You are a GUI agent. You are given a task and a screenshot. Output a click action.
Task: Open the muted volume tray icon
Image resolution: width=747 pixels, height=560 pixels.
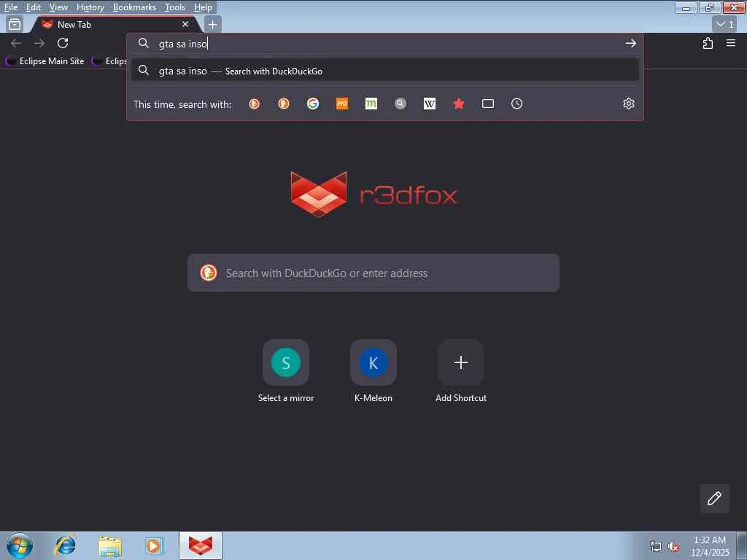click(673, 547)
